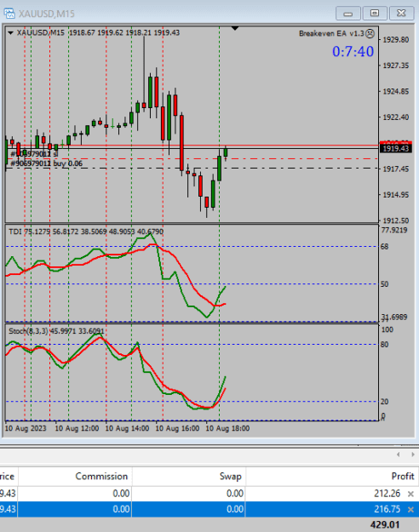Click the chart shift black triangle marker
The height and width of the screenshot is (532, 419).
coord(235,28)
